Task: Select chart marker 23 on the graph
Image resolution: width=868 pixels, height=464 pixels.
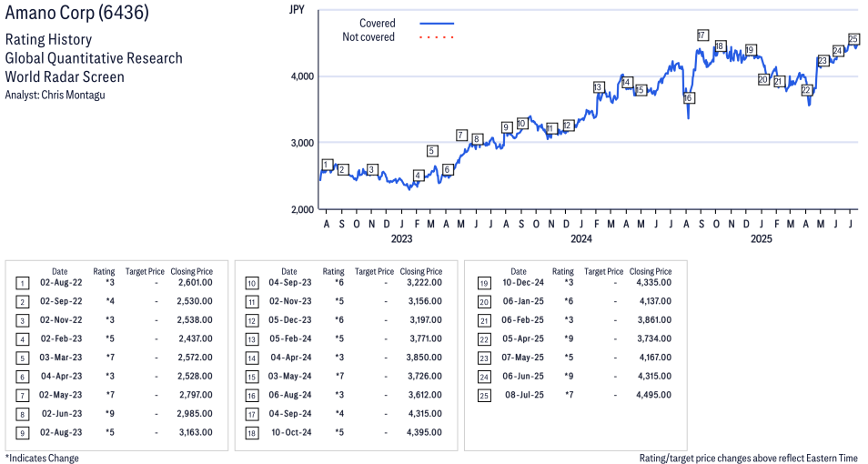Action: 823,61
